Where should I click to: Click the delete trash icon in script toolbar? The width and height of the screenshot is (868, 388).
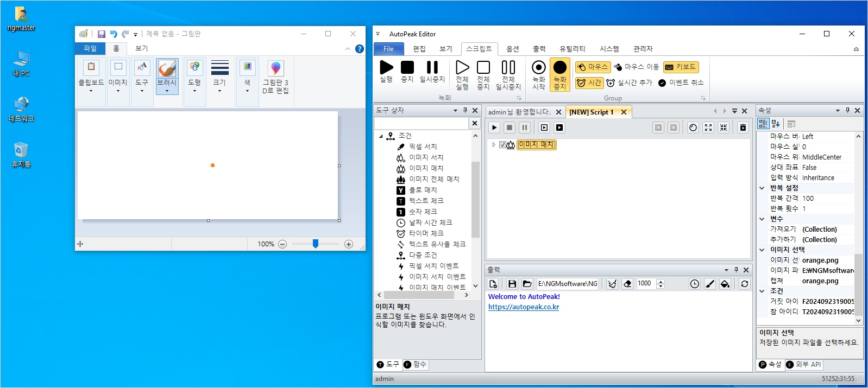pos(743,128)
